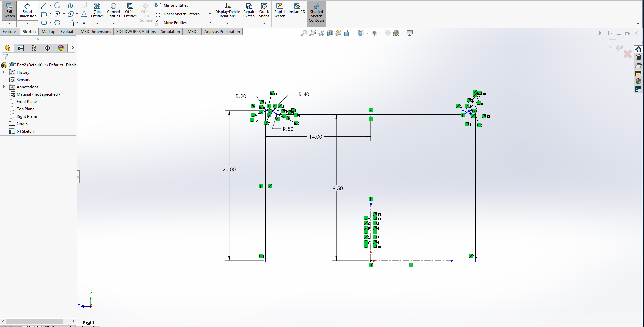The height and width of the screenshot is (327, 644).
Task: Expand the Line tool dropdown arrow
Action: click(x=50, y=5)
